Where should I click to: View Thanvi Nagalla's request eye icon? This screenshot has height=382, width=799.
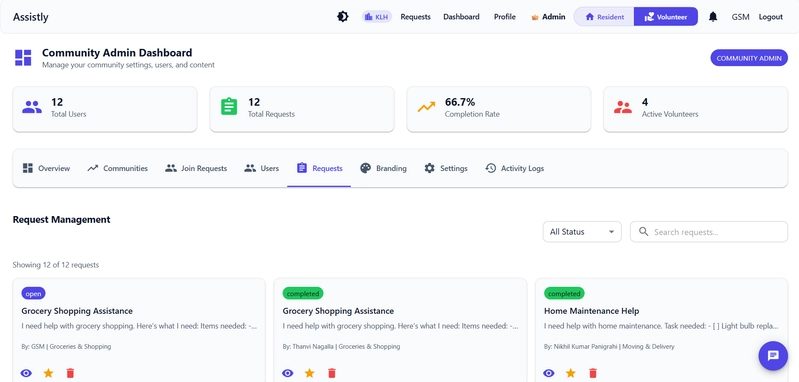[x=287, y=373]
